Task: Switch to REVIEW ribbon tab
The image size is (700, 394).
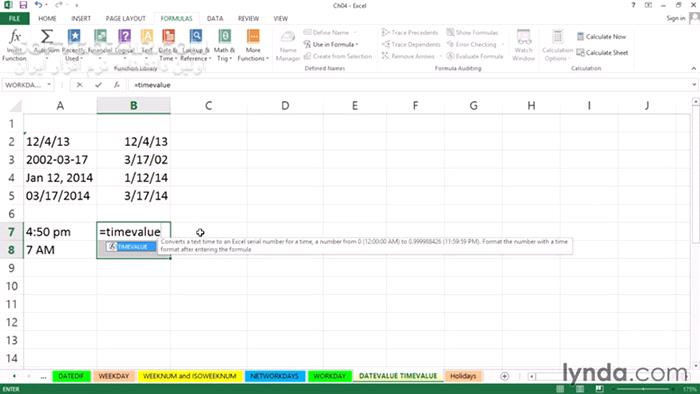Action: [248, 18]
